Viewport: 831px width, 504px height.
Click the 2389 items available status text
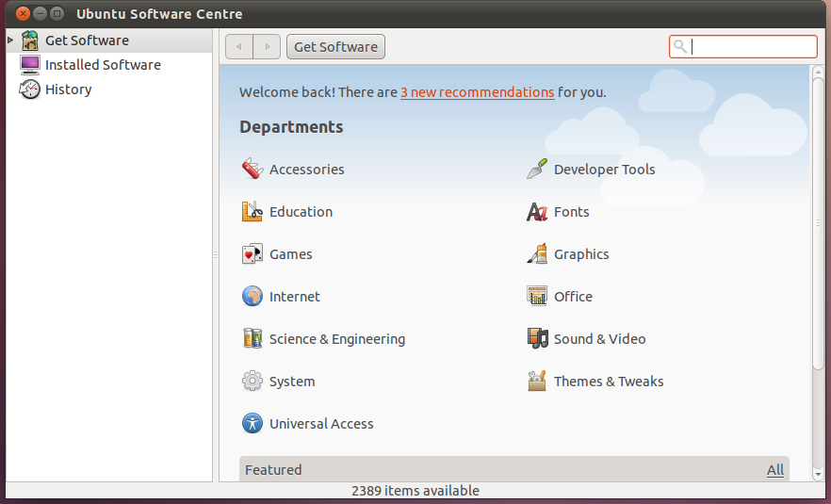[x=415, y=491]
